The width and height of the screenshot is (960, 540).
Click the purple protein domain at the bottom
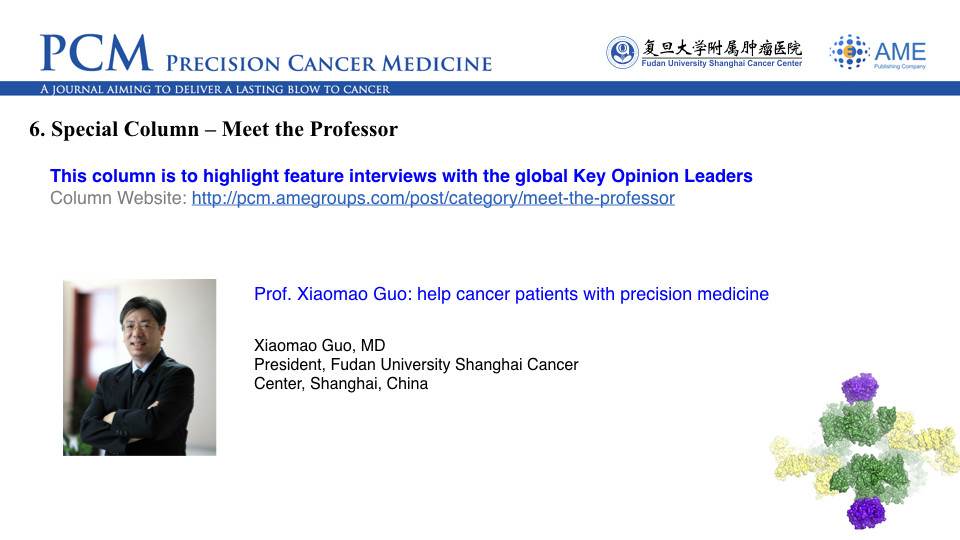click(x=866, y=512)
